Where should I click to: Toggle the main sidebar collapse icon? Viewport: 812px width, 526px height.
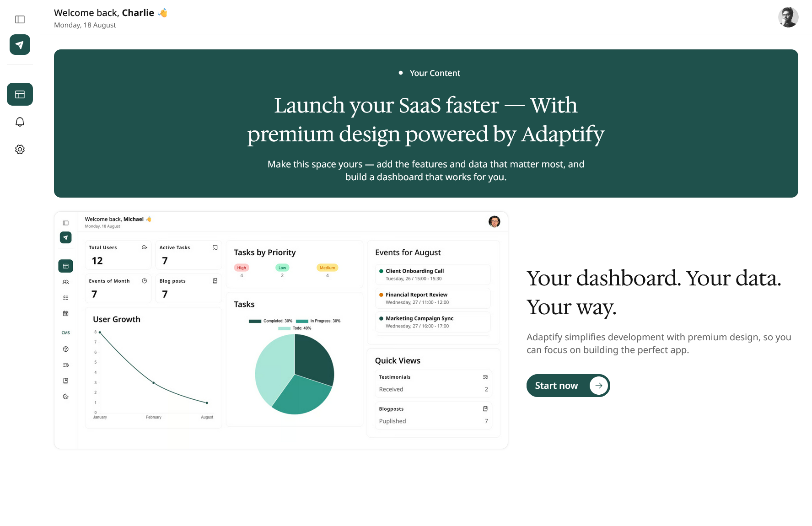(x=20, y=19)
